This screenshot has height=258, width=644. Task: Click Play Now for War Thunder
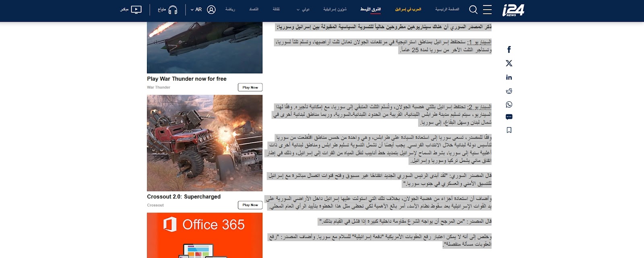[250, 87]
